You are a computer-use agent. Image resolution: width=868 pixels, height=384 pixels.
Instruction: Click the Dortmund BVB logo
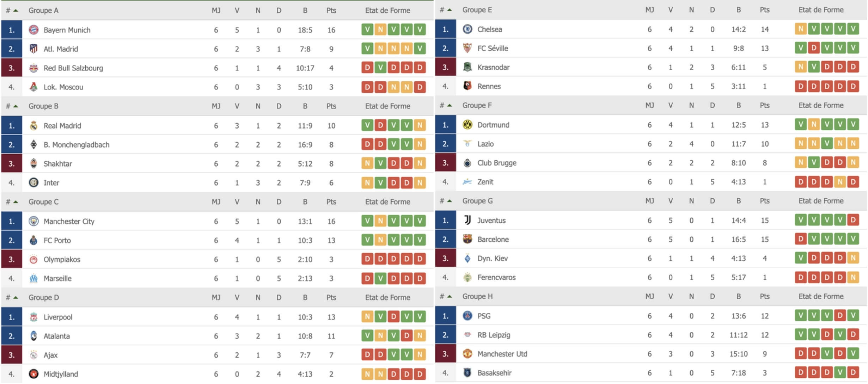[x=467, y=125]
